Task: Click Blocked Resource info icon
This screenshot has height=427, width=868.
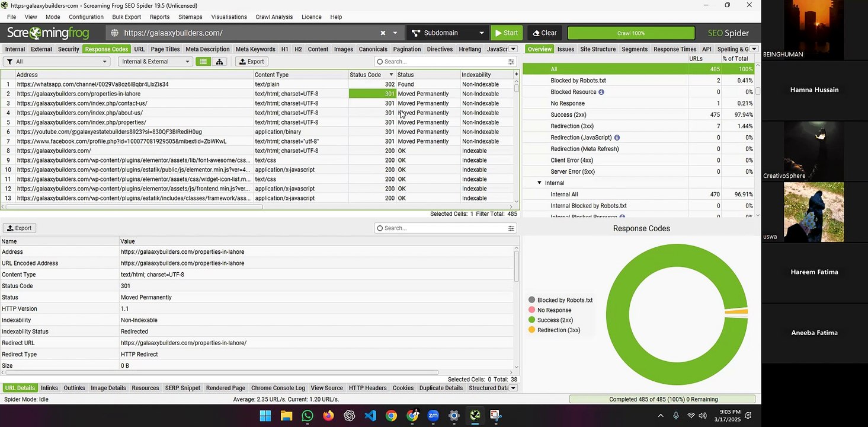Action: click(x=601, y=92)
